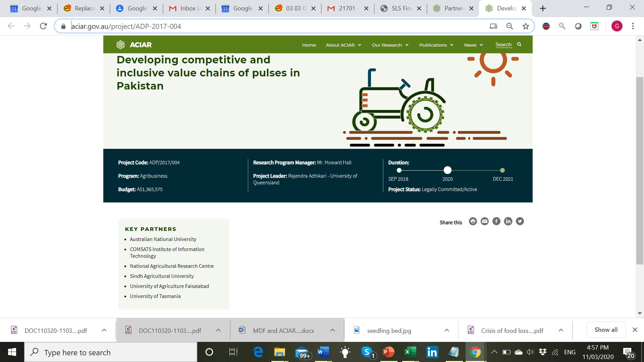The width and height of the screenshot is (644, 362).
Task: Switch to the 21701 Gmail tab
Action: tap(348, 8)
